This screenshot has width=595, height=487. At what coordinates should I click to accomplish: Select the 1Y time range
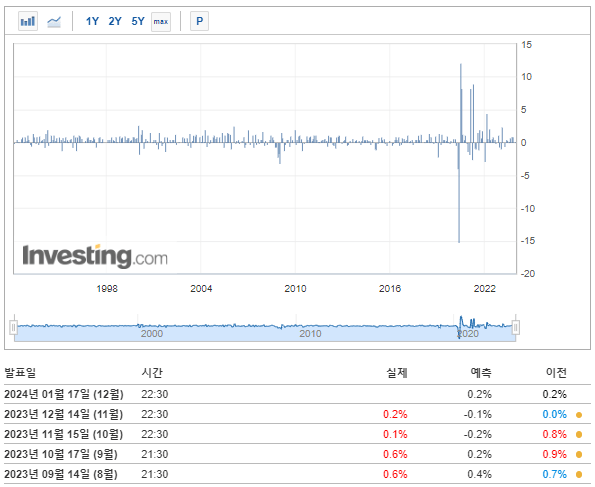pos(92,21)
